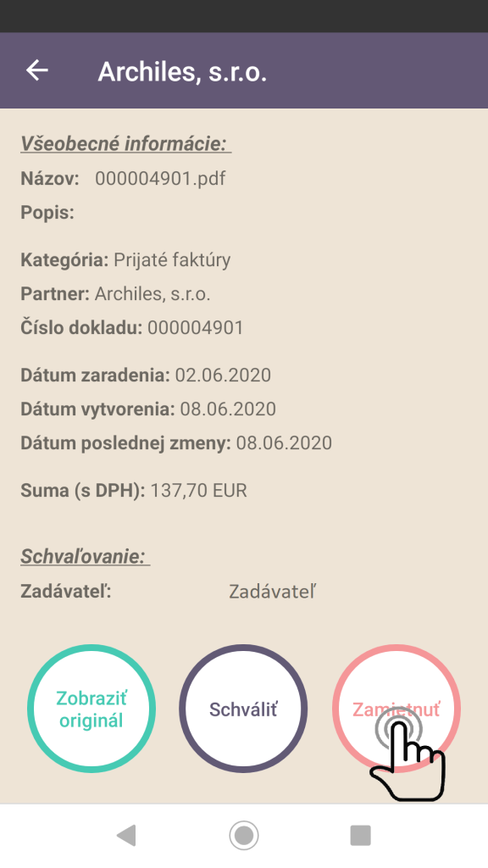This screenshot has height=868, width=488.
Task: Tap the Dátum vytvorenia 08.06.2020 line
Action: coord(148,409)
